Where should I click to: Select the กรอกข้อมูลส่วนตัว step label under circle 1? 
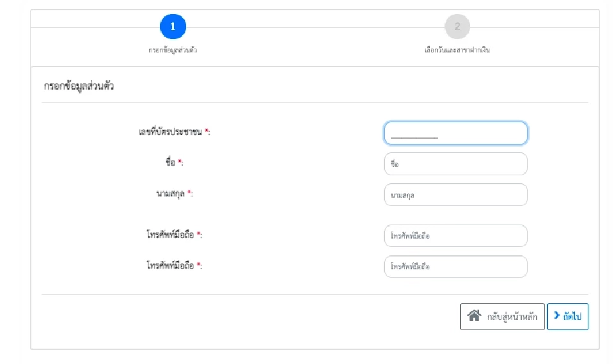[173, 50]
